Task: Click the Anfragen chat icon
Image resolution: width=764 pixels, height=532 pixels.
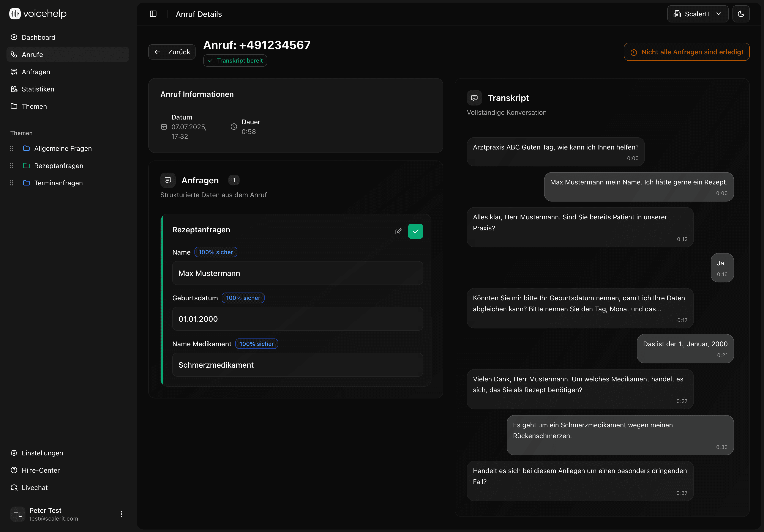Action: click(x=14, y=72)
